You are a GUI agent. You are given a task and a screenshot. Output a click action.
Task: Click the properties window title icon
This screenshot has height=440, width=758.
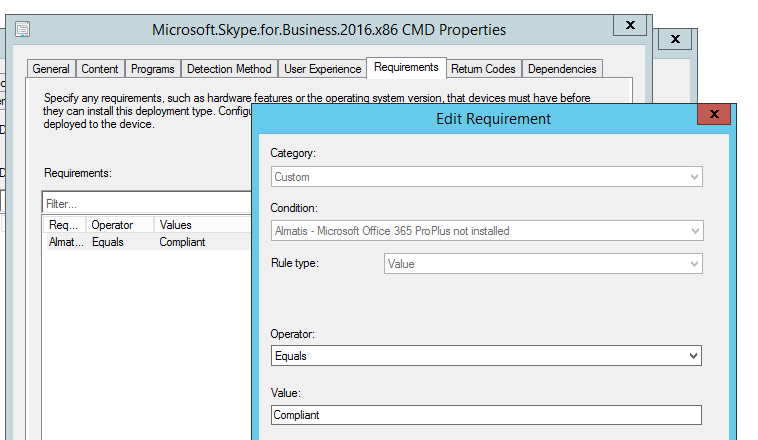[x=22, y=29]
